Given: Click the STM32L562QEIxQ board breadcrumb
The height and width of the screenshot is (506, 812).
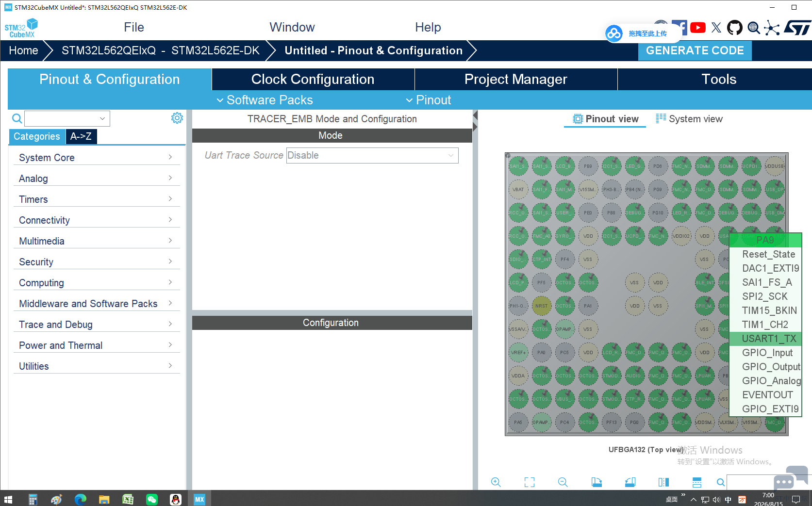Looking at the screenshot, I should pyautogui.click(x=160, y=50).
